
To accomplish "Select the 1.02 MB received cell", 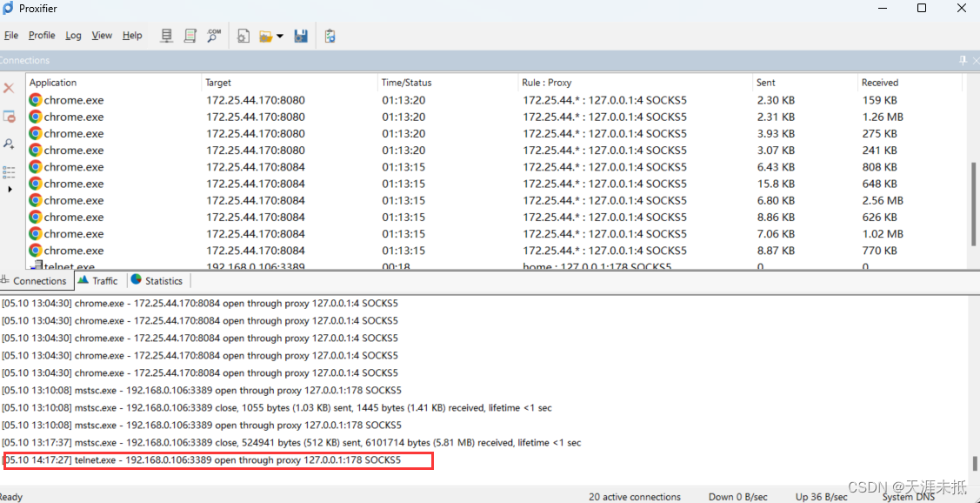I will 883,234.
